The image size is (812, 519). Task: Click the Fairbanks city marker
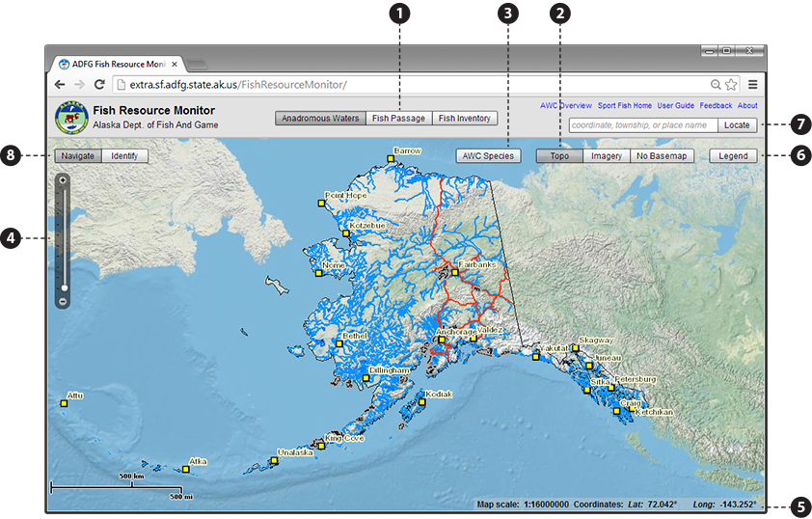[454, 273]
